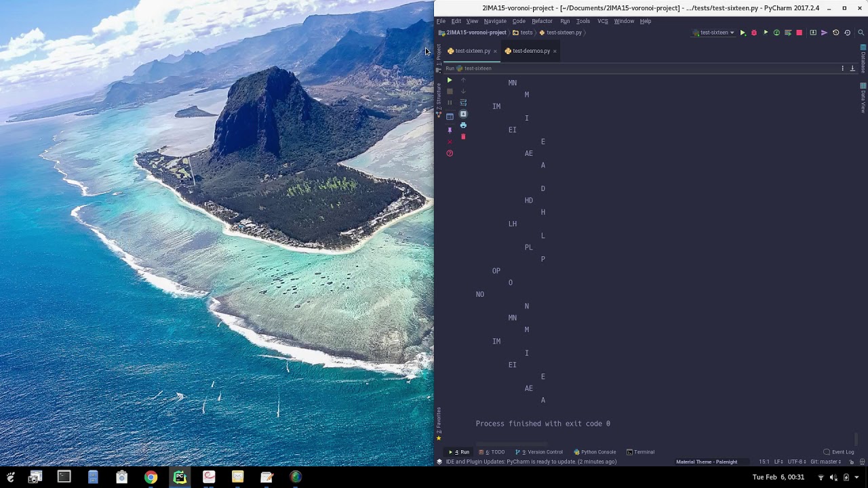Click the VCS Commit arrow icon
Screen dimensions: 868x488
825,33
